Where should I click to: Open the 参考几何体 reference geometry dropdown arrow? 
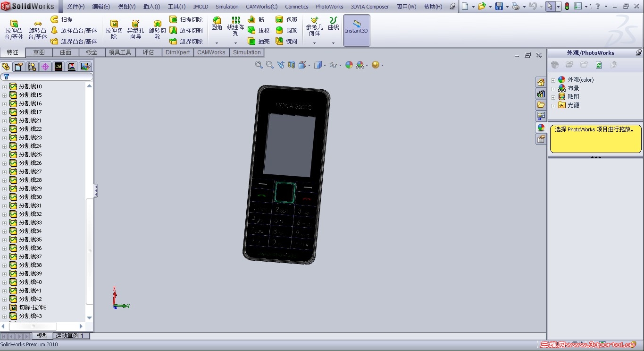coord(314,43)
